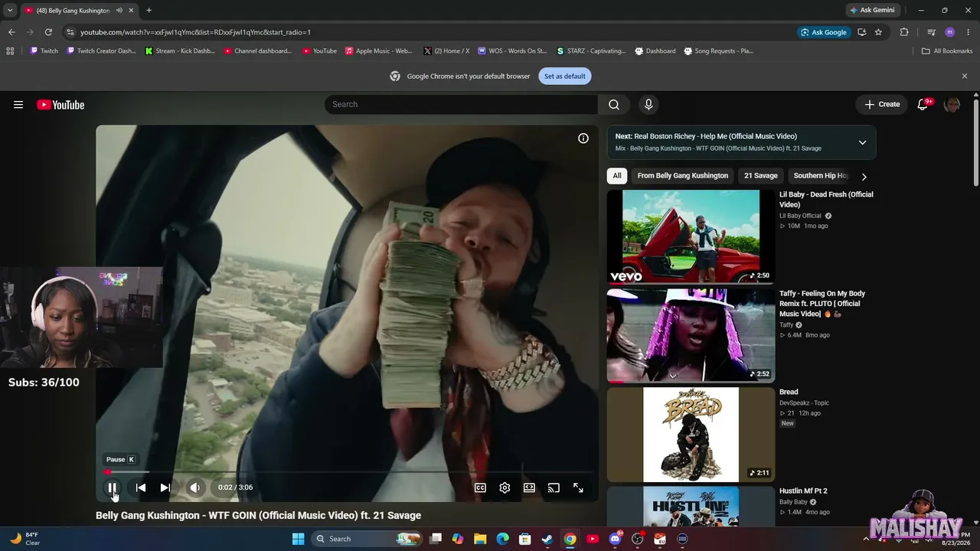Go to the YouTube home logo
This screenshot has height=551, width=980.
click(60, 105)
